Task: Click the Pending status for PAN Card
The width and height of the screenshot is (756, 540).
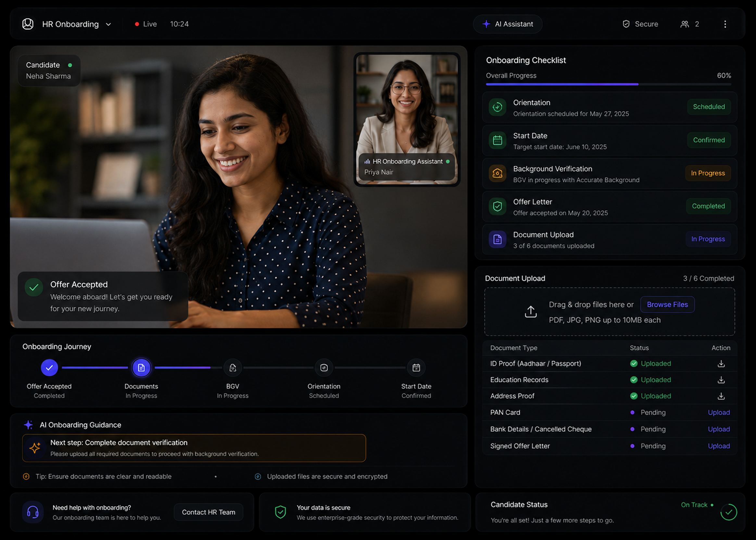Action: click(x=648, y=412)
